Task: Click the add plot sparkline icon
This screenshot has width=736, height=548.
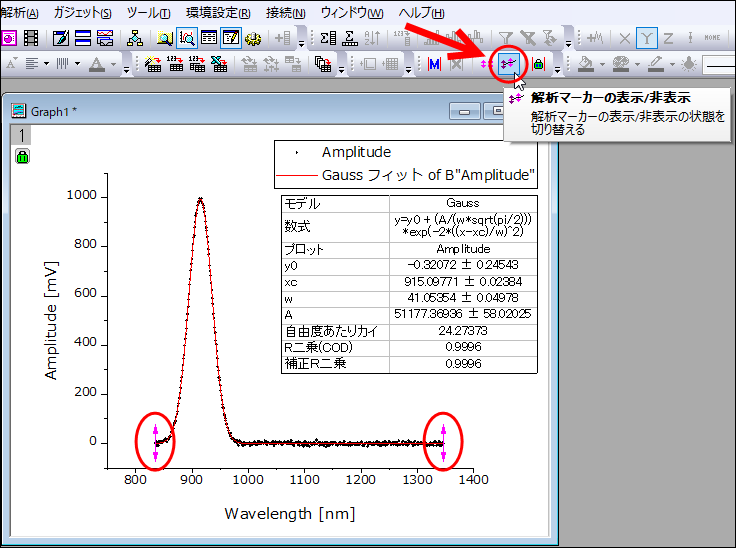Action: 595,38
